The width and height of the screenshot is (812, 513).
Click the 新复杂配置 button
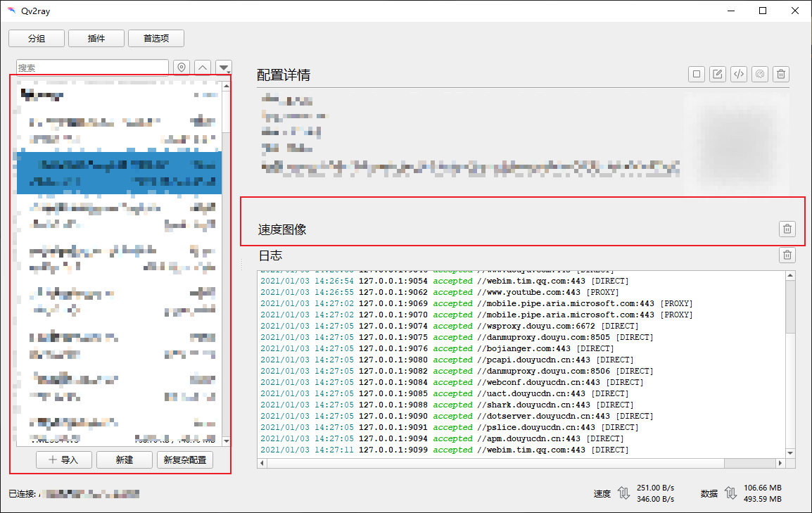(185, 460)
